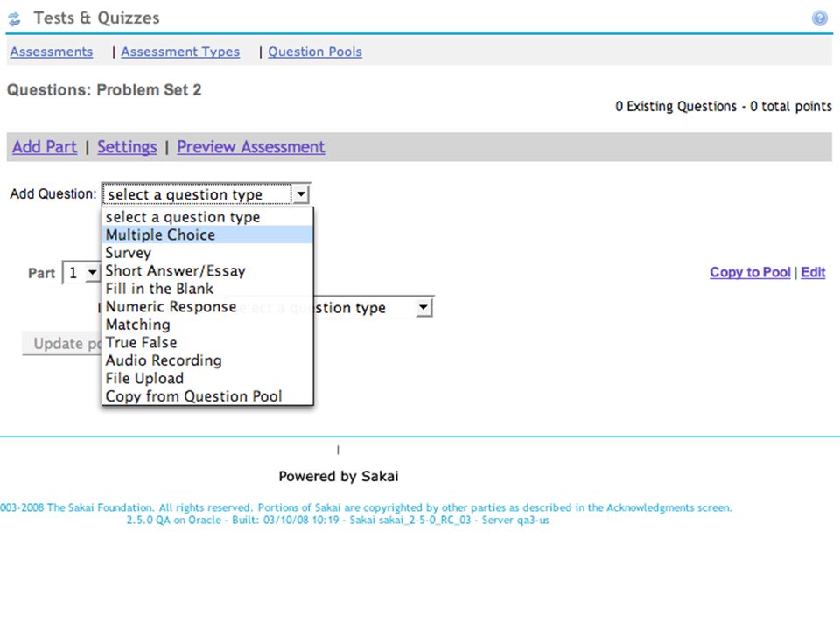This screenshot has width=840, height=630.
Task: Choose 'select a question type' list option
Action: pyautogui.click(x=206, y=217)
